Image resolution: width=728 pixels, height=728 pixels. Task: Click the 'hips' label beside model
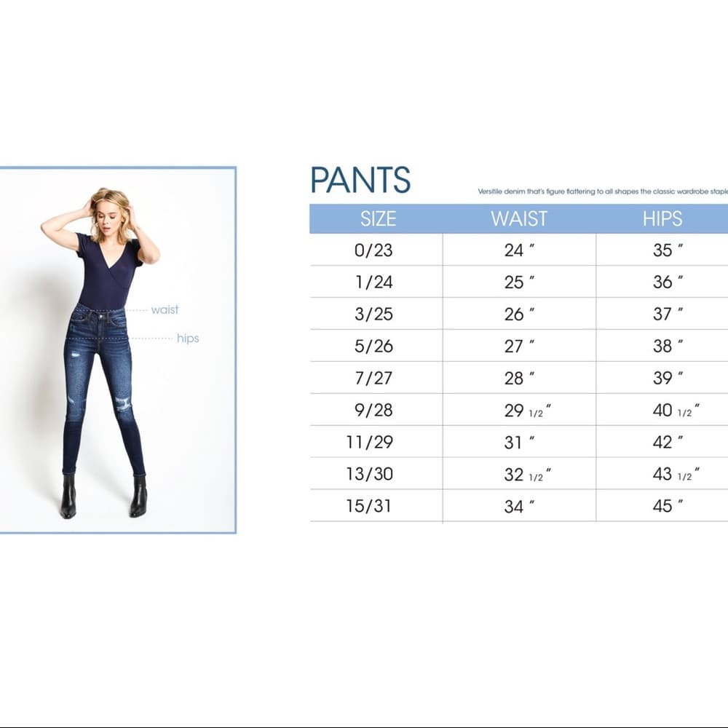click(x=188, y=339)
